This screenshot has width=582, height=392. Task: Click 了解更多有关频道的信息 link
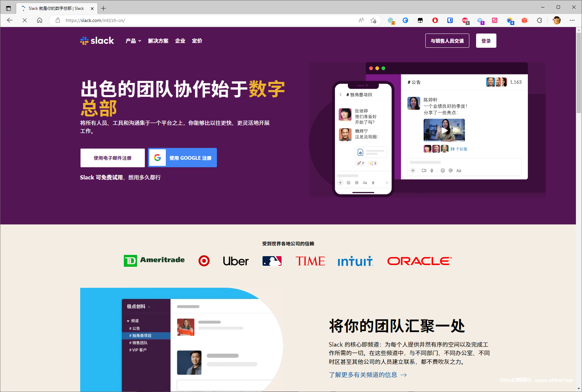tap(368, 375)
